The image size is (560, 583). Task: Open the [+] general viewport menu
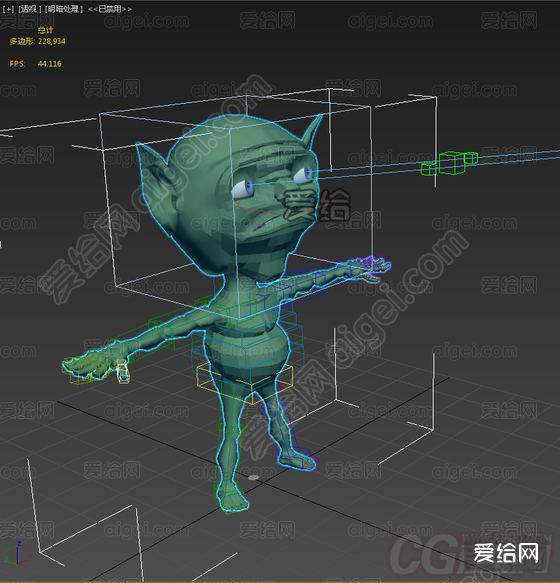(8, 9)
